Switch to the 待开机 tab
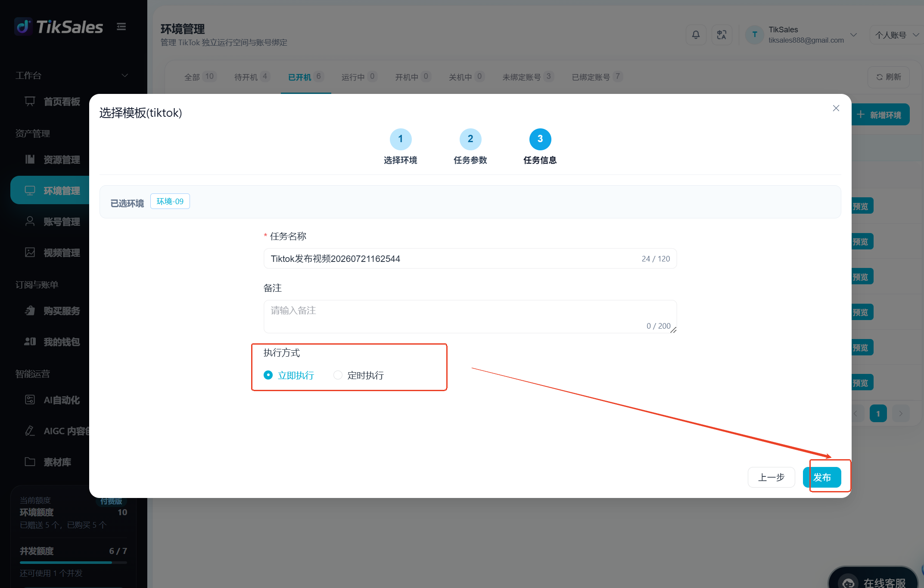 click(252, 77)
